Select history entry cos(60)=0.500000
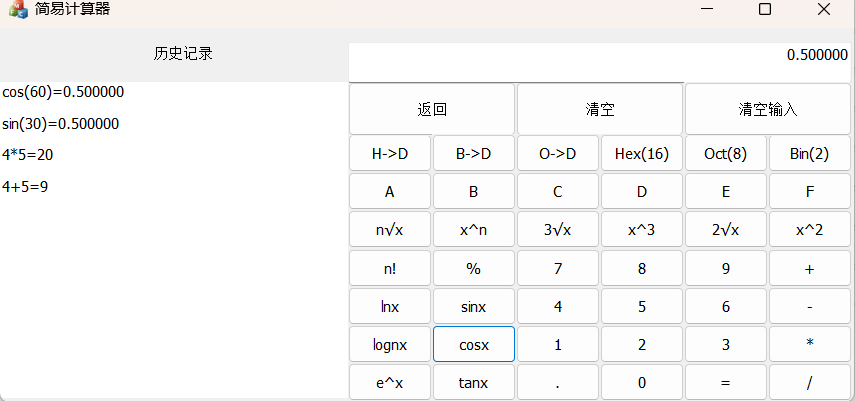This screenshot has width=855, height=401. click(63, 92)
